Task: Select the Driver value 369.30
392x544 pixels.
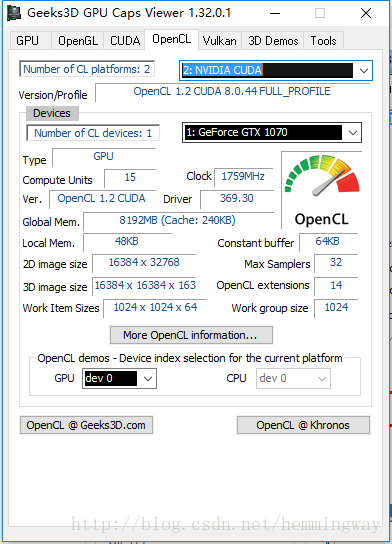Action: (x=237, y=199)
